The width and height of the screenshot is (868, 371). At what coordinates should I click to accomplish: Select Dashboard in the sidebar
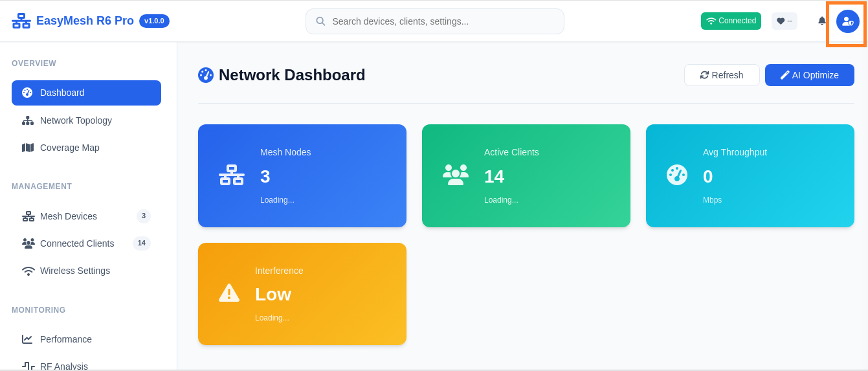coord(86,93)
